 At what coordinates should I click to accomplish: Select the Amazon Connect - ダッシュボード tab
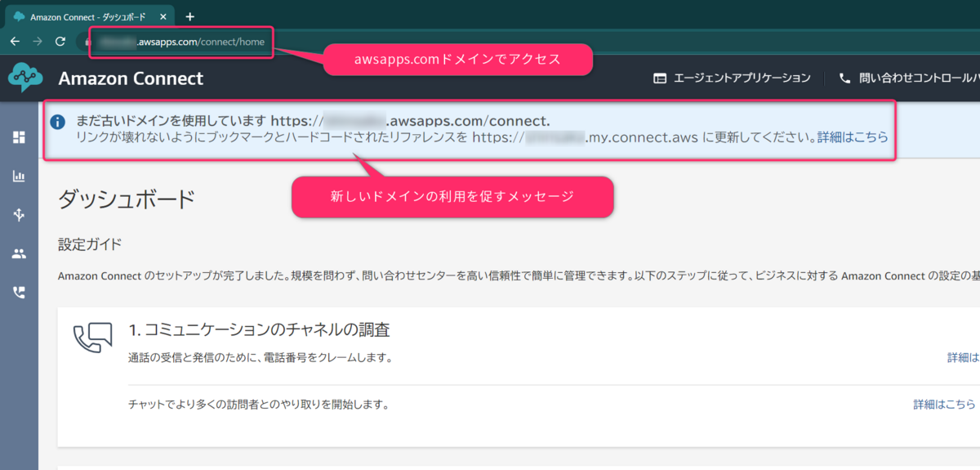tap(88, 16)
